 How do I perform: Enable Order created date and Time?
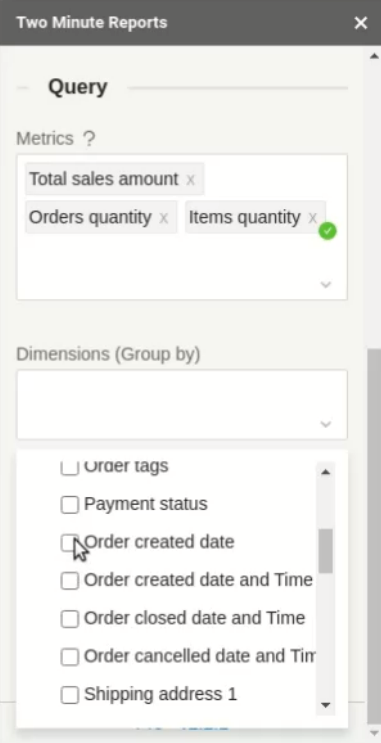tap(70, 580)
